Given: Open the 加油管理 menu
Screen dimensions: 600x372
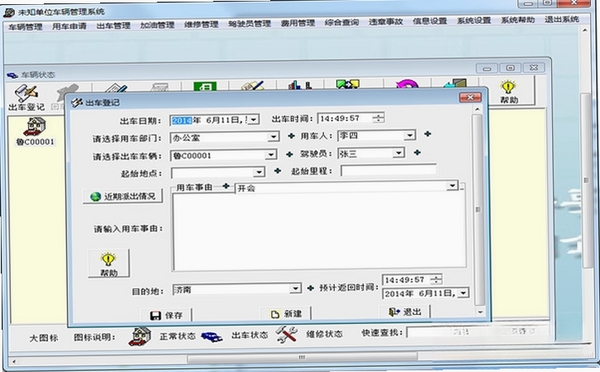Looking at the screenshot, I should (x=157, y=25).
